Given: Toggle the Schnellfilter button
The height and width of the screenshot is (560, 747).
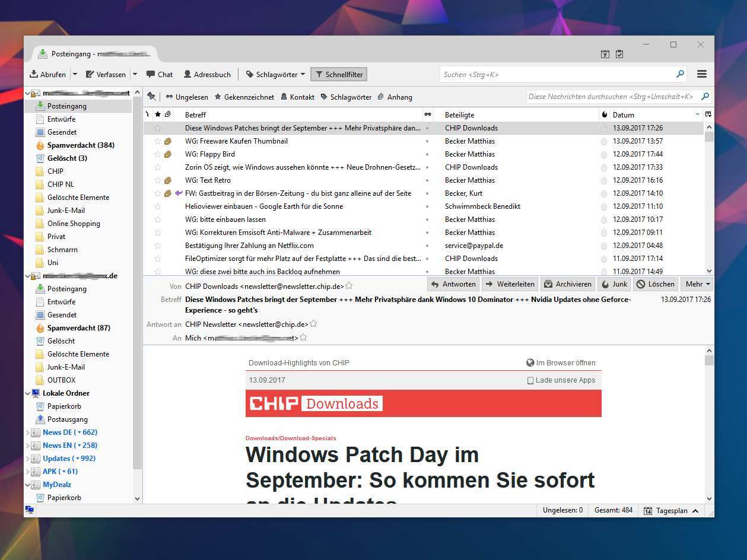Looking at the screenshot, I should [338, 74].
